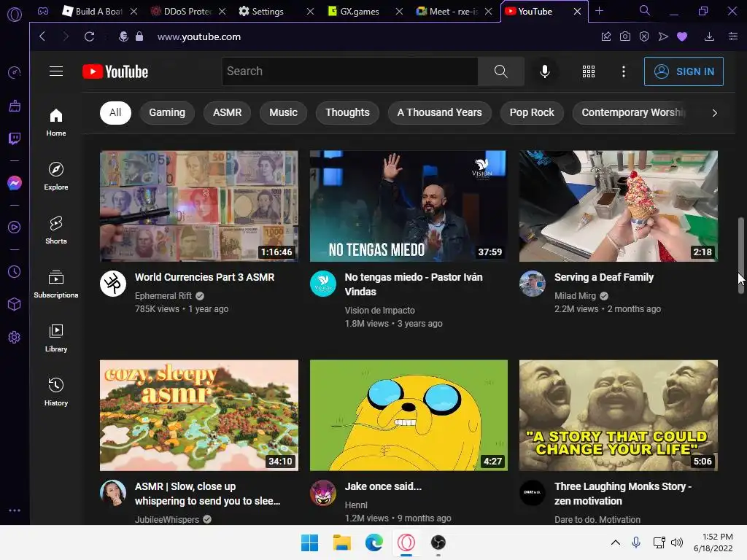Open Messenger in the Opera sidebar
The width and height of the screenshot is (747, 560).
15,183
